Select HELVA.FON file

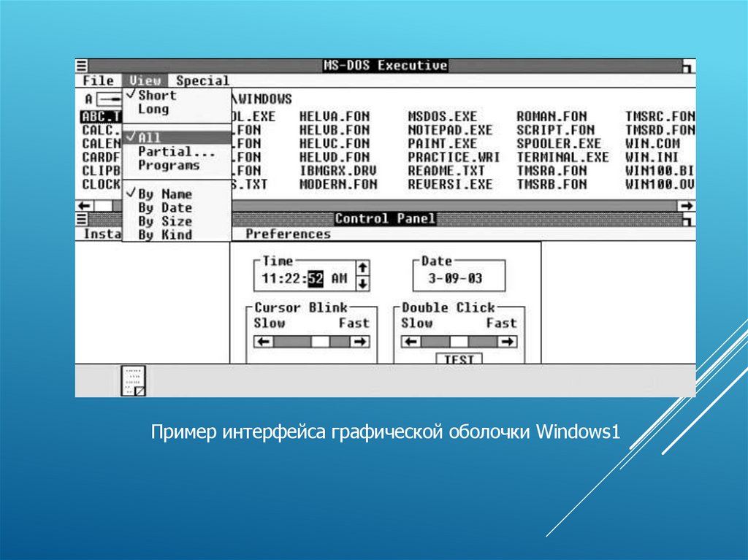pyautogui.click(x=335, y=116)
